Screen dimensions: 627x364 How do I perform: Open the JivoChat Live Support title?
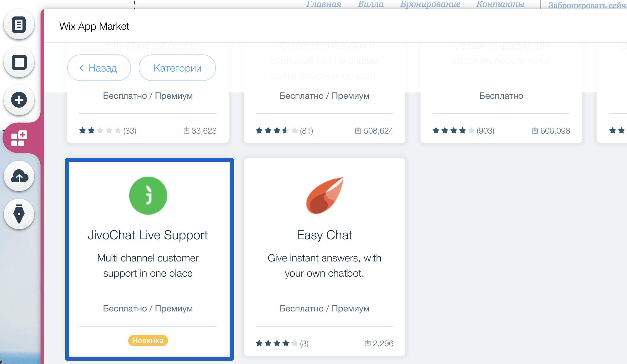148,235
